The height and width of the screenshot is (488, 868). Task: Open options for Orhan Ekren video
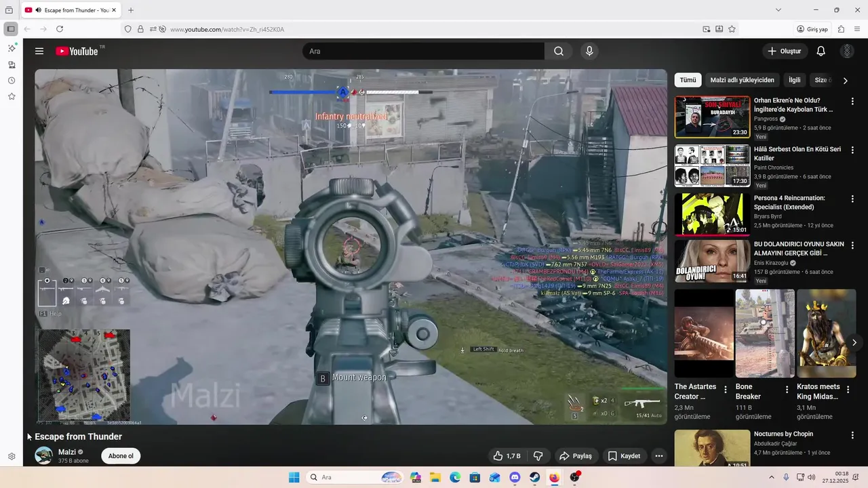pyautogui.click(x=852, y=102)
